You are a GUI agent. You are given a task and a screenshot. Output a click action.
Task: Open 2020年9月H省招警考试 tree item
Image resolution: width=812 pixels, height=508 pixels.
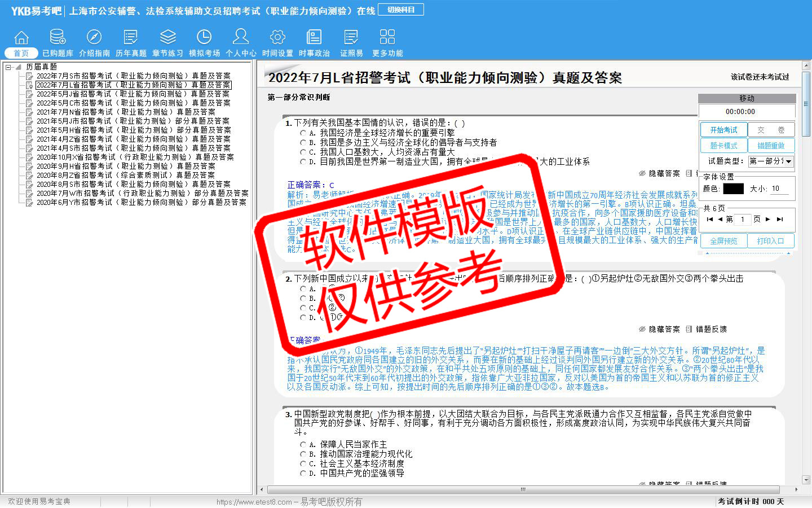126,166
